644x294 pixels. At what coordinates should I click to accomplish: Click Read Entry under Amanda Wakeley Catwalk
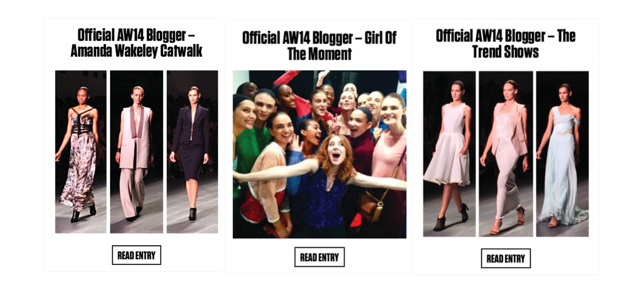(x=136, y=255)
